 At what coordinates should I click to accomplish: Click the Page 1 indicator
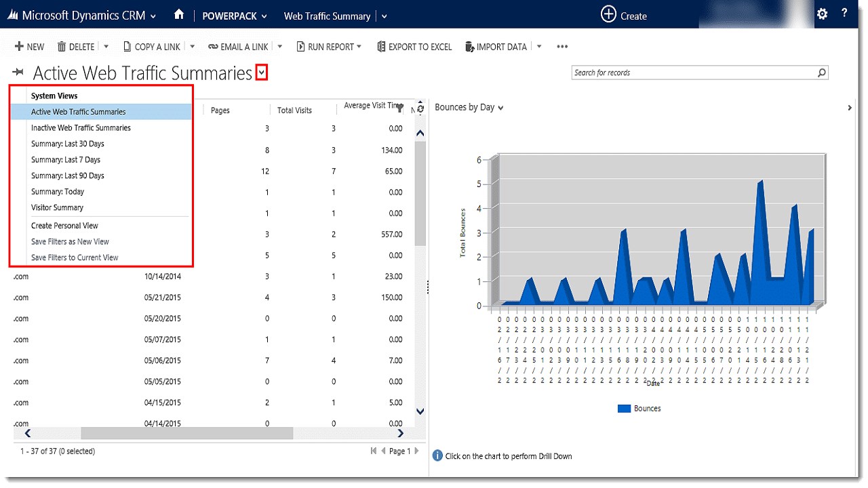pyautogui.click(x=400, y=451)
